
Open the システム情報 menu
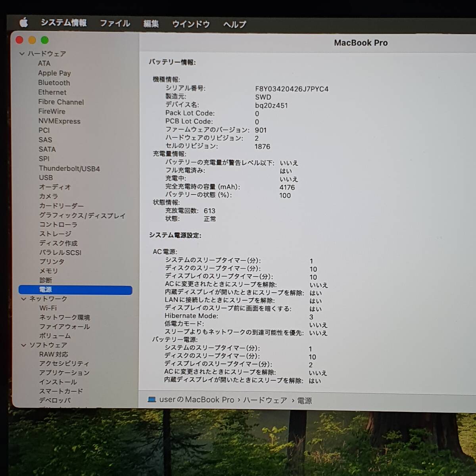tap(64, 23)
